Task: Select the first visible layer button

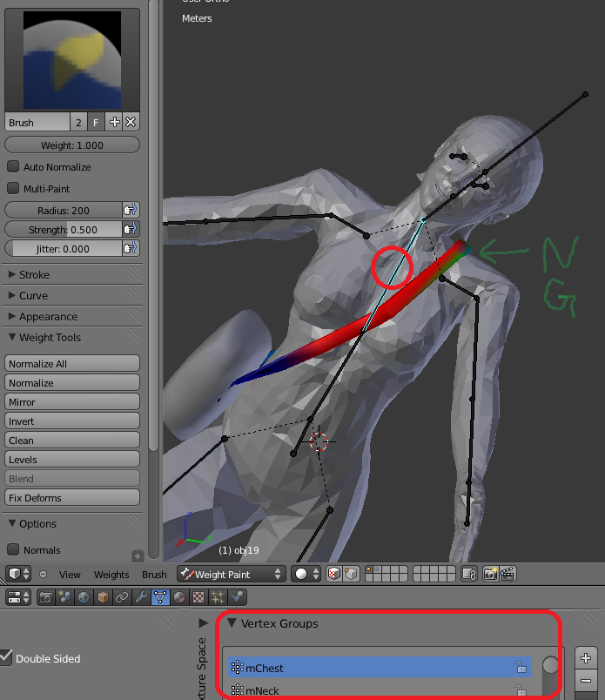Action: [369, 570]
